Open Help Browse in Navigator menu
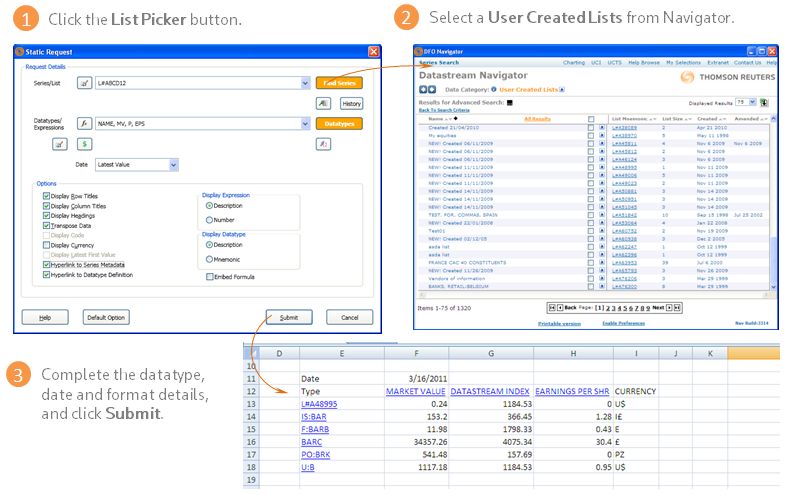Viewport: 787px width, 495px height. pos(644,63)
